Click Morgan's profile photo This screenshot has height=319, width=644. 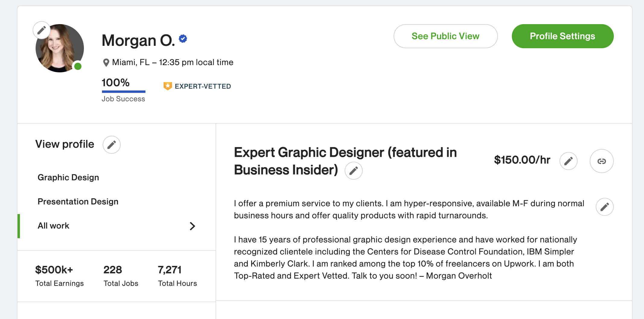click(x=60, y=48)
